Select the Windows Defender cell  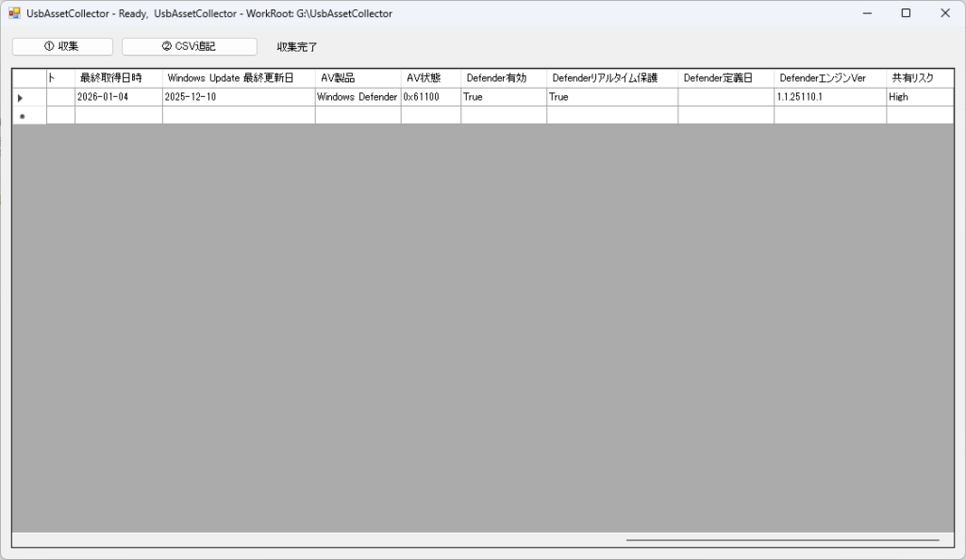(358, 97)
